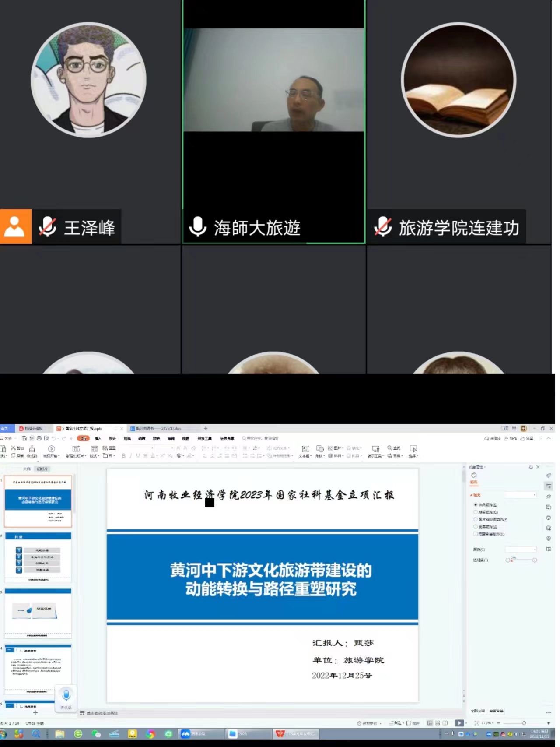
Task: Open the fill preset dropdown in properties panel
Action: [x=521, y=495]
